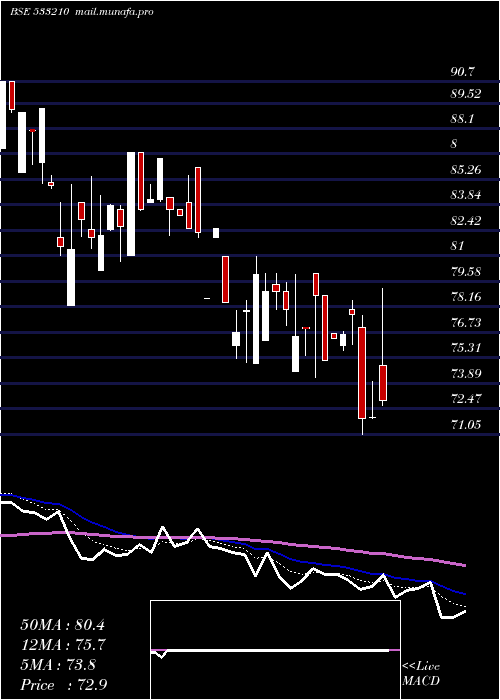Select the 83.84 price axis label
This screenshot has height=700, width=500.
click(466, 195)
